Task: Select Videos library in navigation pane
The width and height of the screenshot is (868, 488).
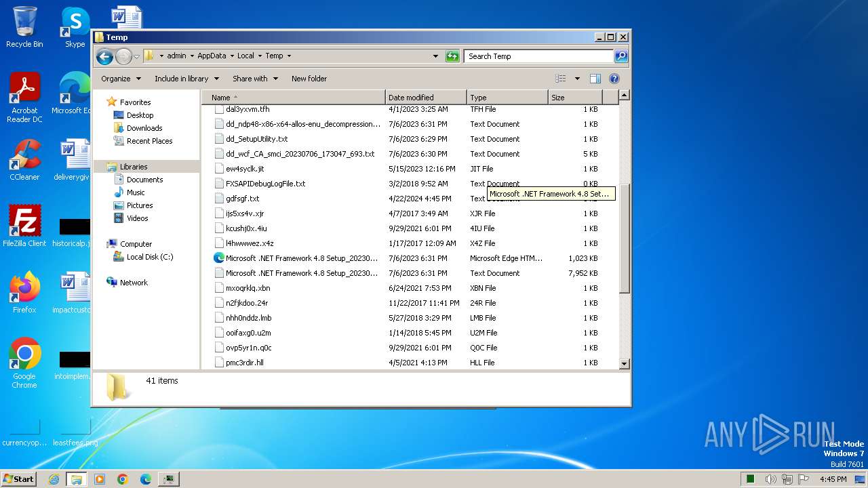Action: [x=137, y=218]
